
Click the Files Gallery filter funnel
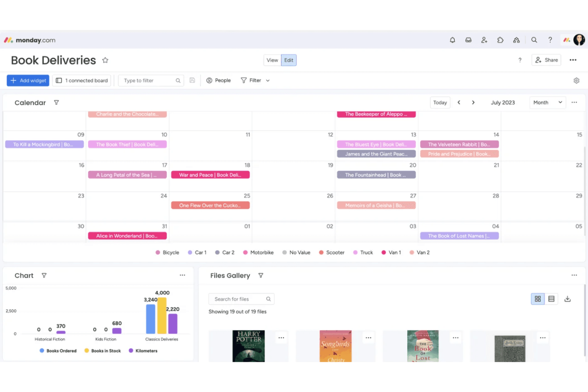click(x=261, y=275)
